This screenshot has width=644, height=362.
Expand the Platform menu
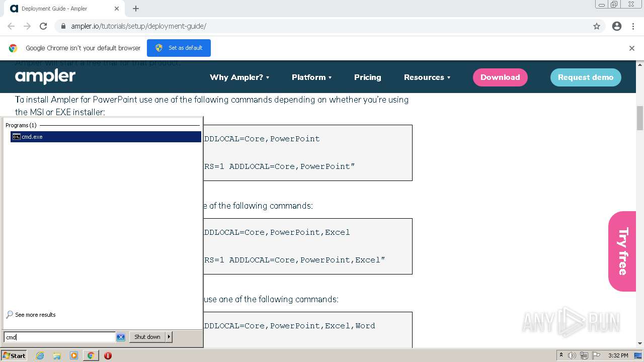click(x=312, y=77)
